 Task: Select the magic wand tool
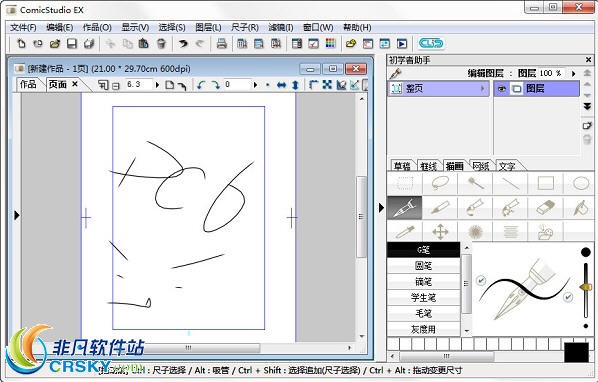(x=475, y=184)
